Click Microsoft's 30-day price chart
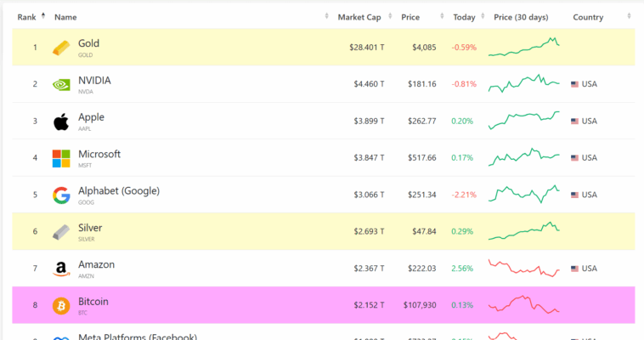644x340 pixels. [523, 157]
